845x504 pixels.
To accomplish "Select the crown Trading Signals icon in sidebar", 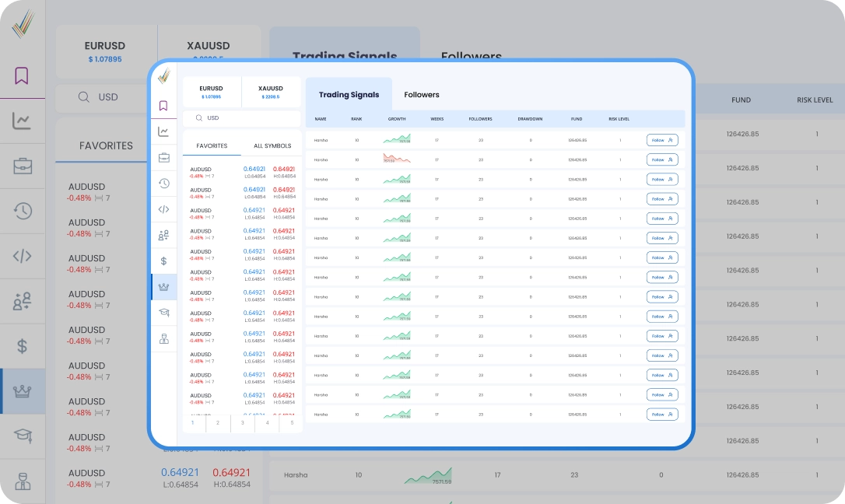I will click(x=163, y=287).
